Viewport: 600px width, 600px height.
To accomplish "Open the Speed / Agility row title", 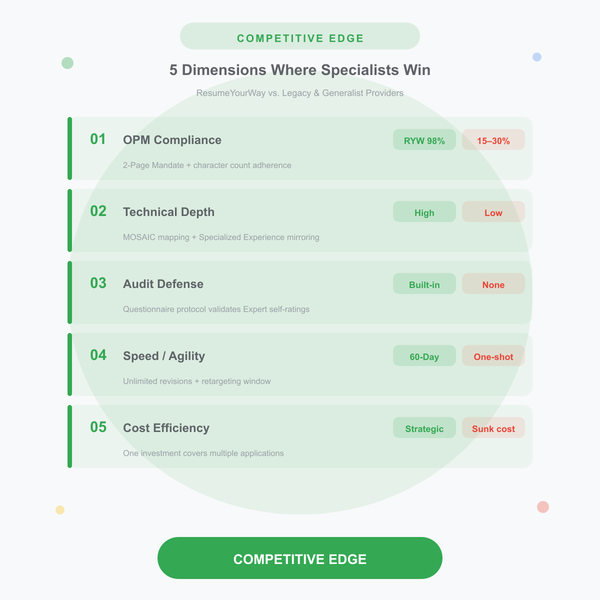I will tap(164, 356).
